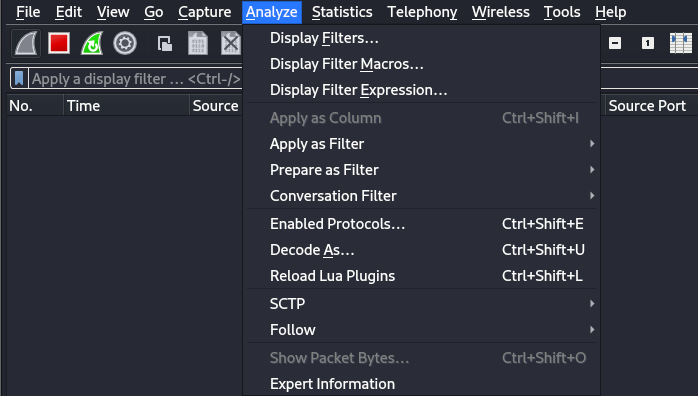Click the display filter bookmark icon
The image size is (698, 396).
19,79
